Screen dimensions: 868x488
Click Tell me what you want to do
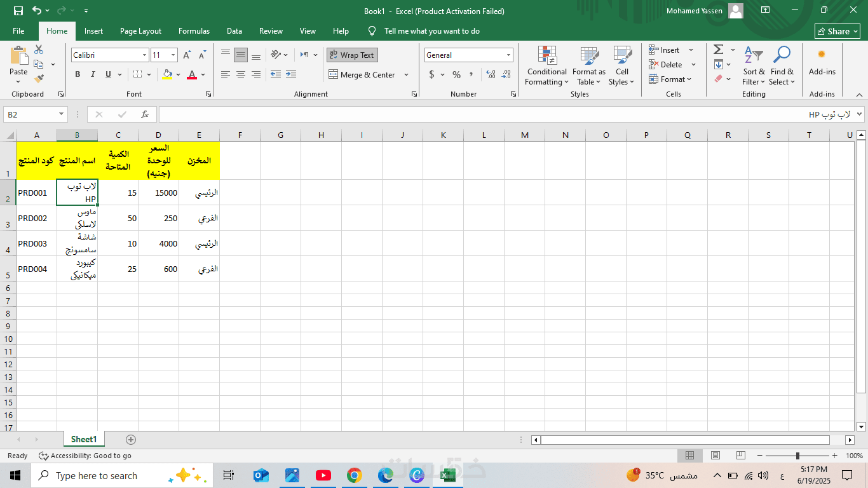432,31
